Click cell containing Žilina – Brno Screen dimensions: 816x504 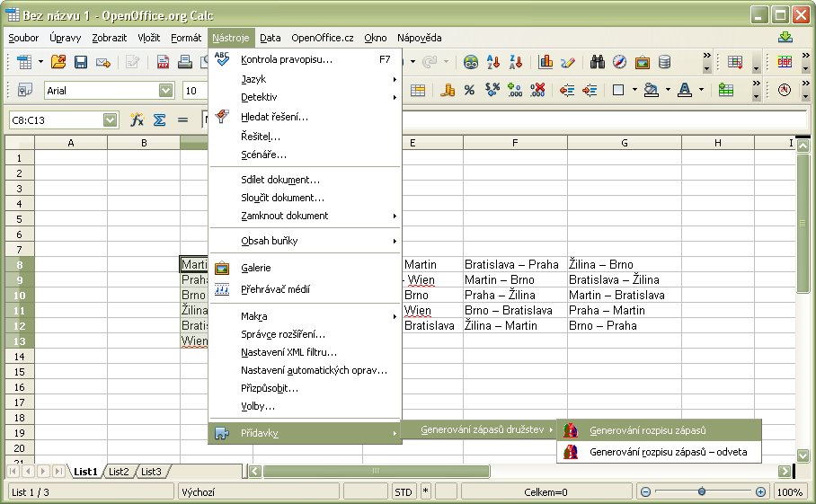(624, 264)
